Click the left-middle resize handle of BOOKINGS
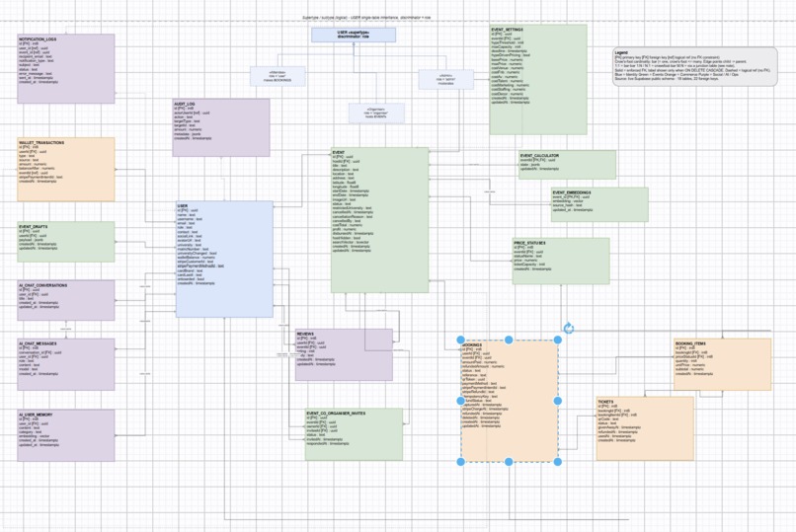The height and width of the screenshot is (532, 796). pos(460,401)
